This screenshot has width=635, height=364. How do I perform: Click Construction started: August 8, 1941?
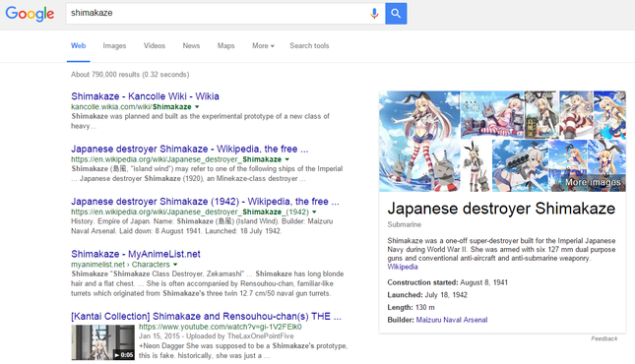448,282
